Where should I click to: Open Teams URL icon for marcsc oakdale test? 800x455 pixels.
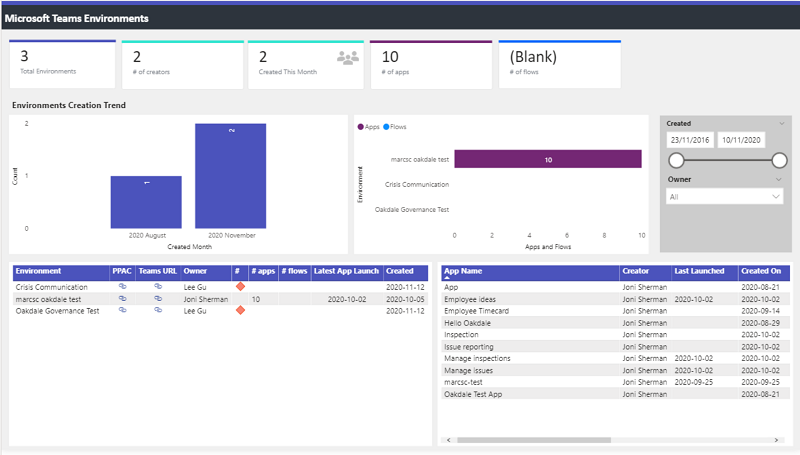157,298
